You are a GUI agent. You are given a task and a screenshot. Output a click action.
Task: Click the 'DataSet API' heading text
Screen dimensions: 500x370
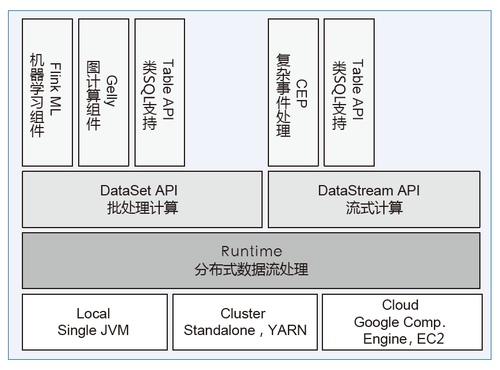139,191
